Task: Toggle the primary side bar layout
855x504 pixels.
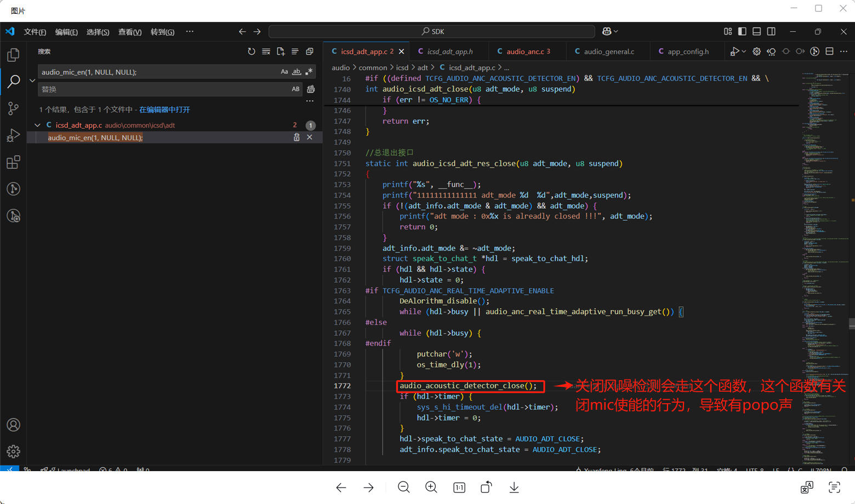Action: [x=742, y=32]
